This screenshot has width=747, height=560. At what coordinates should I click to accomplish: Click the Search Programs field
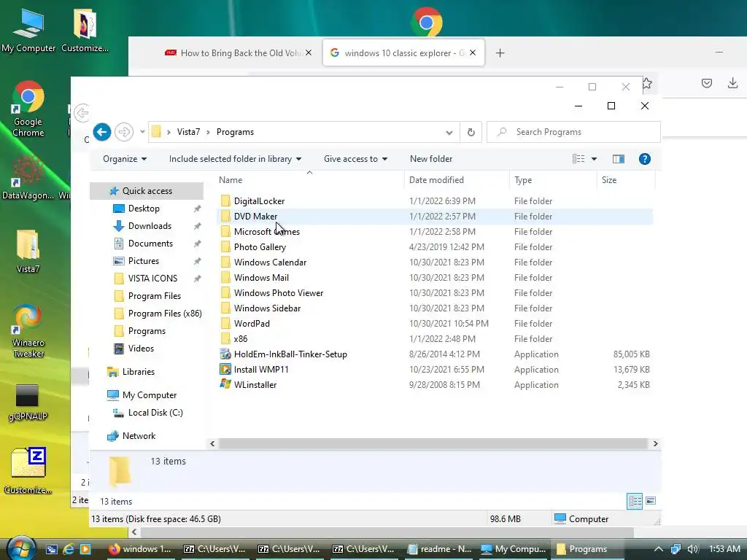[x=573, y=132]
